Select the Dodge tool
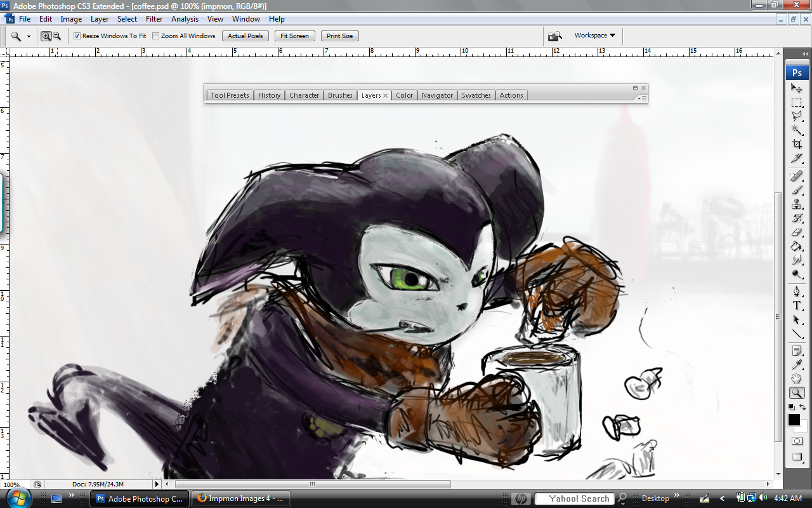Viewport: 812px width, 508px height. pos(797,274)
